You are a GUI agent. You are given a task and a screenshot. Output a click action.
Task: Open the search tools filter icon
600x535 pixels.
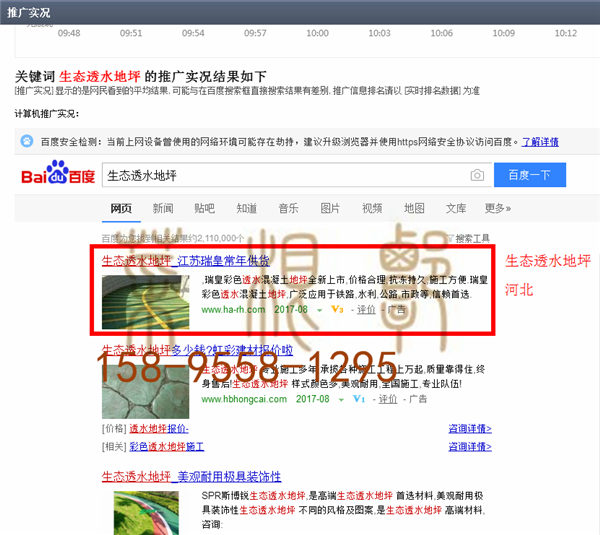coord(450,238)
